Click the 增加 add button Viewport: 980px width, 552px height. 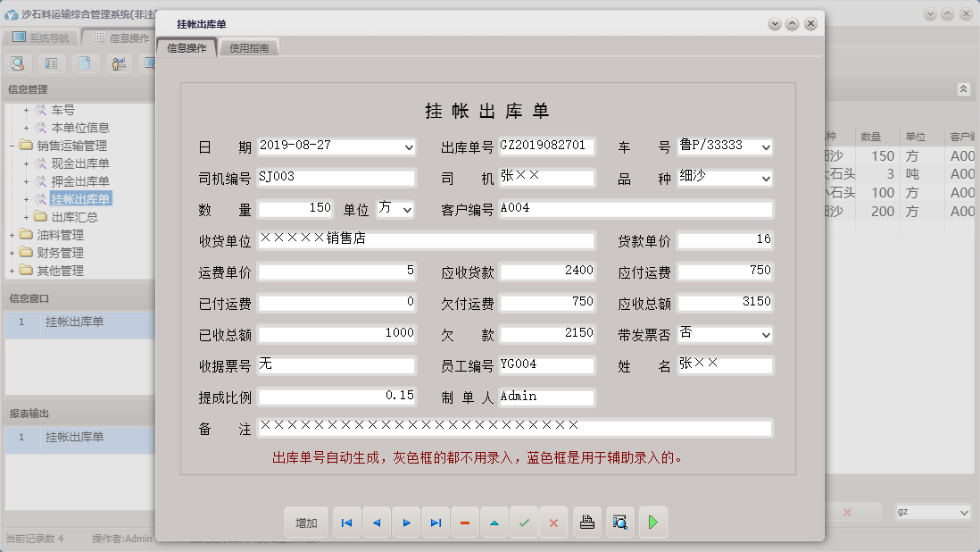pyautogui.click(x=306, y=523)
